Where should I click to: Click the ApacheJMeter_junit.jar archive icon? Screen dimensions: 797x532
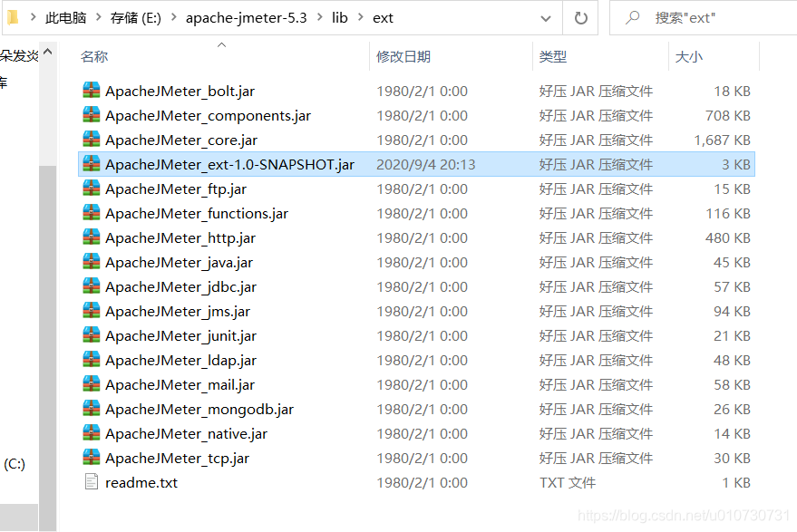click(x=92, y=335)
